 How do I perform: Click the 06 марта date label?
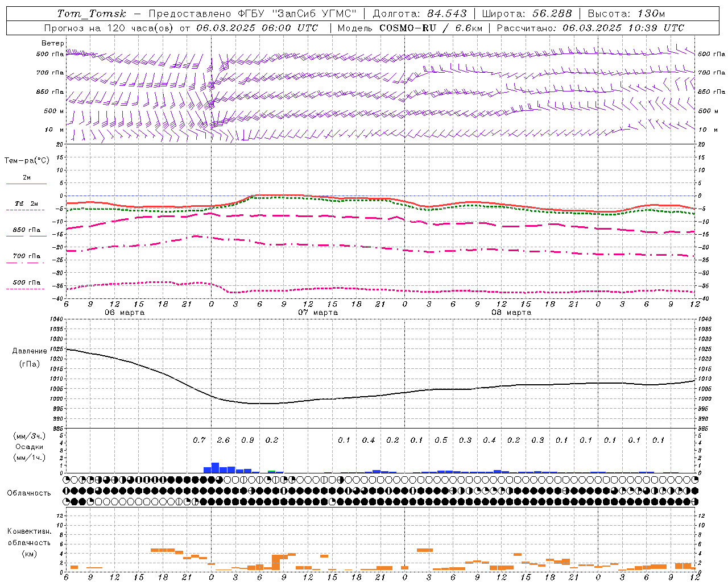[125, 313]
